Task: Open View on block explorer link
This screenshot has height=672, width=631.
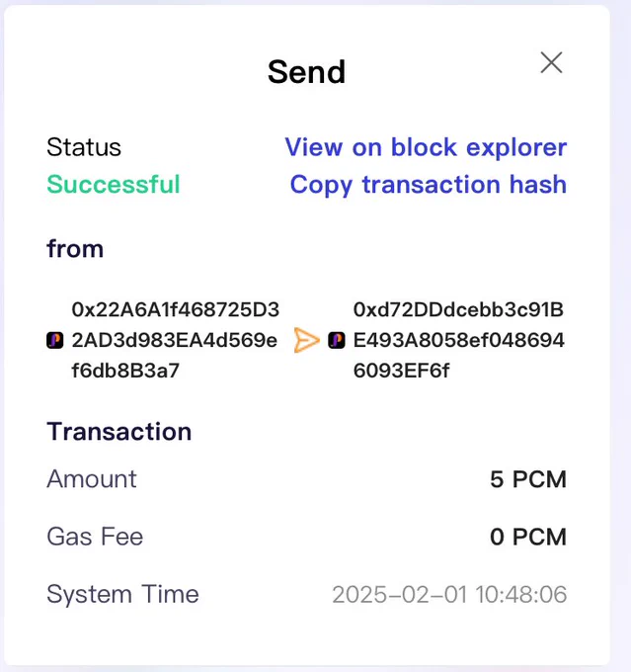Action: [x=426, y=147]
